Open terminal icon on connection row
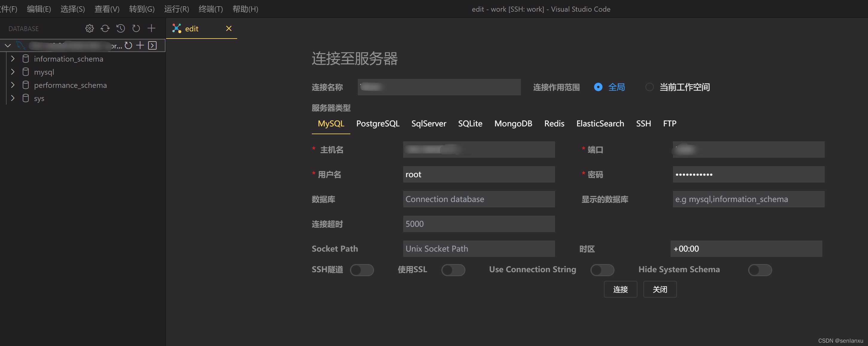This screenshot has height=346, width=868. (152, 45)
